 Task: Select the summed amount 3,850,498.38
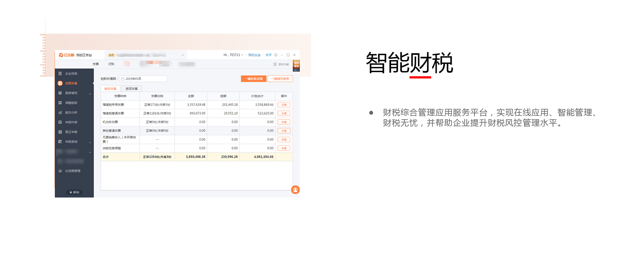(196, 157)
